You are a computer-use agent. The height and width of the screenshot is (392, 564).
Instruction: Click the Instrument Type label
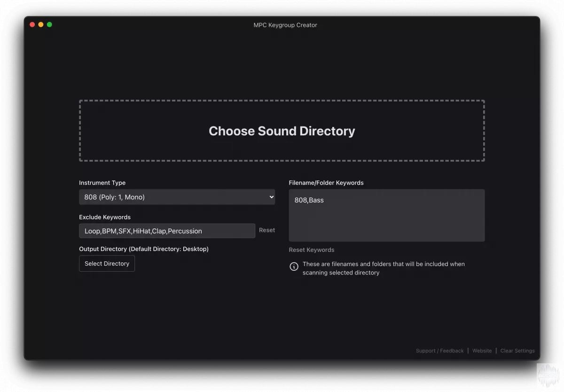(102, 183)
